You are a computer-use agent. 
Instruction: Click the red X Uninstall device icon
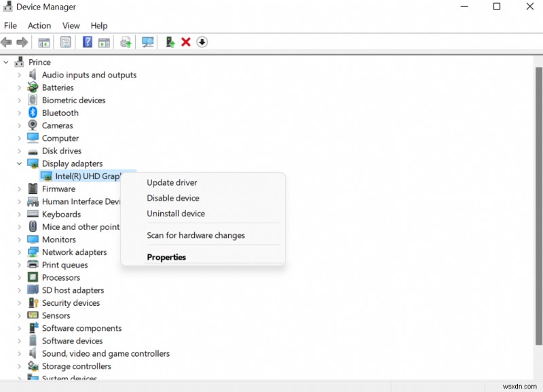tap(186, 42)
